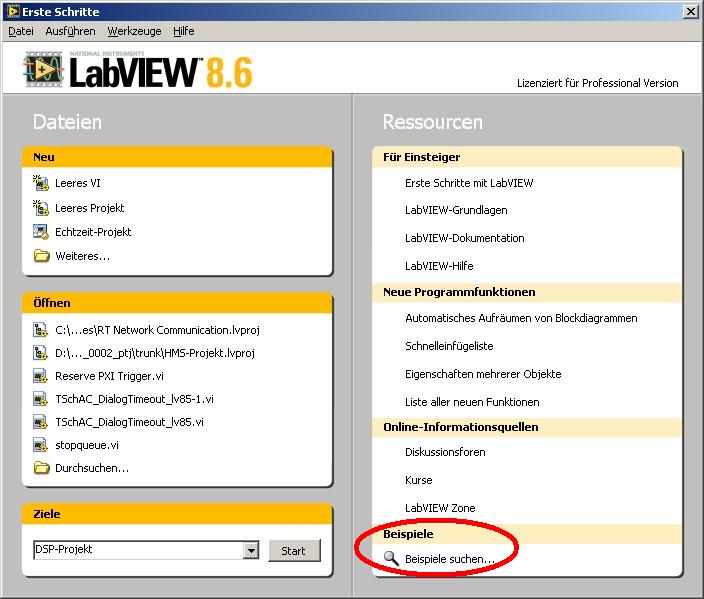Open Reserve PXI Trigger.vi

(x=109, y=376)
